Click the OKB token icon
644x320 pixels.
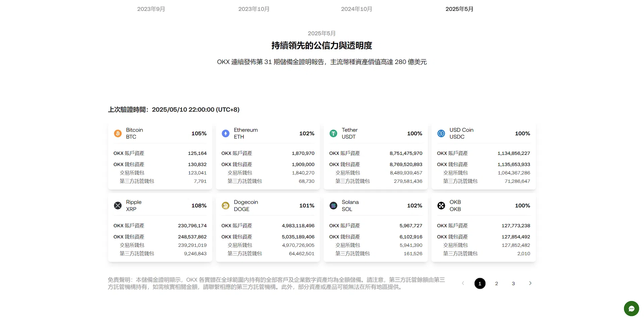pos(441,205)
